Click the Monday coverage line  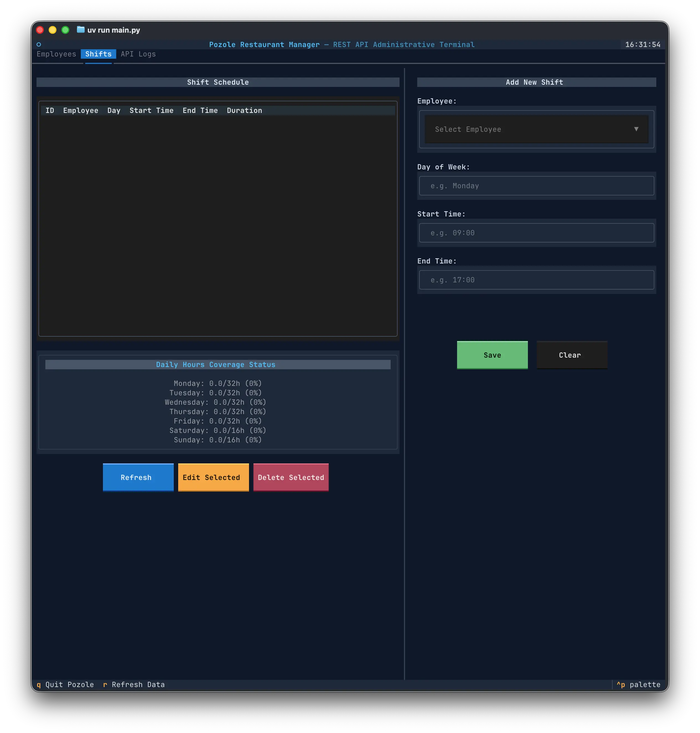click(218, 383)
